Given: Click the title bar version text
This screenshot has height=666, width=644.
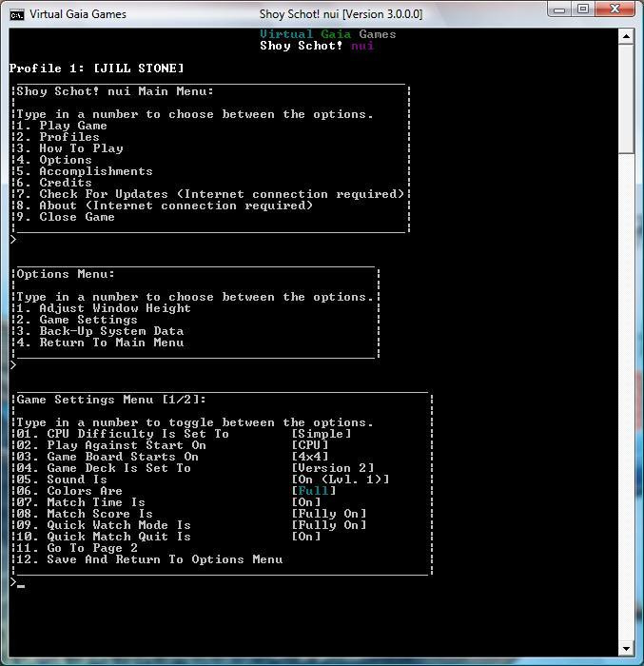Looking at the screenshot, I should pos(342,14).
